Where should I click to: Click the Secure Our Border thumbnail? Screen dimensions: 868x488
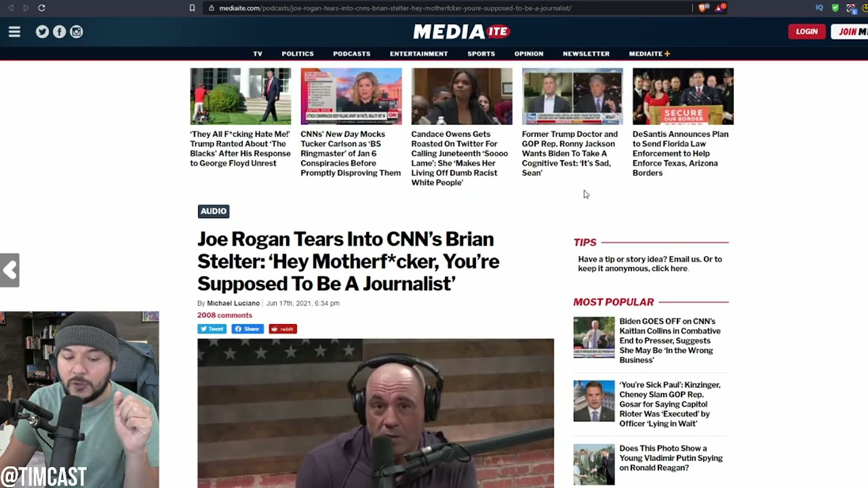click(x=682, y=96)
